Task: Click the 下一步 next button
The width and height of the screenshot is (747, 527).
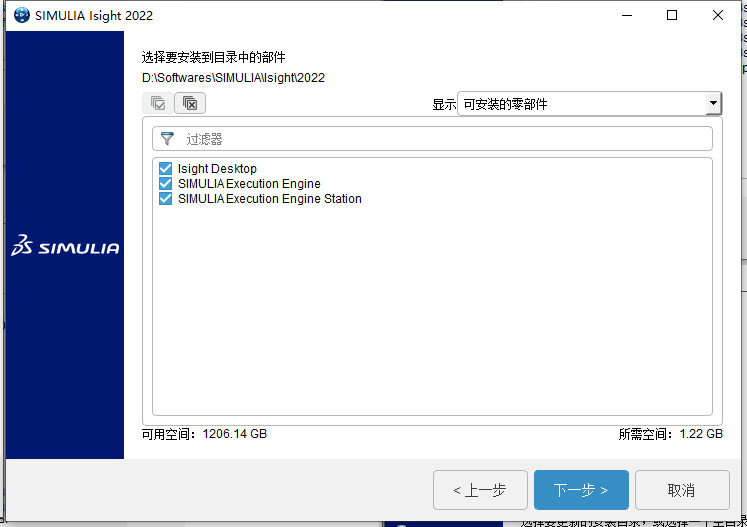Action: coord(581,490)
